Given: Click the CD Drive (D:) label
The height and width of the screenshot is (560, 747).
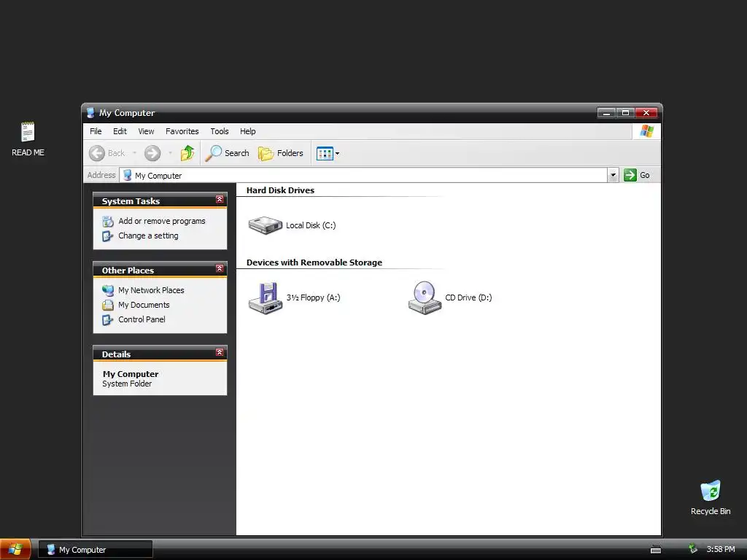Looking at the screenshot, I should coord(468,297).
